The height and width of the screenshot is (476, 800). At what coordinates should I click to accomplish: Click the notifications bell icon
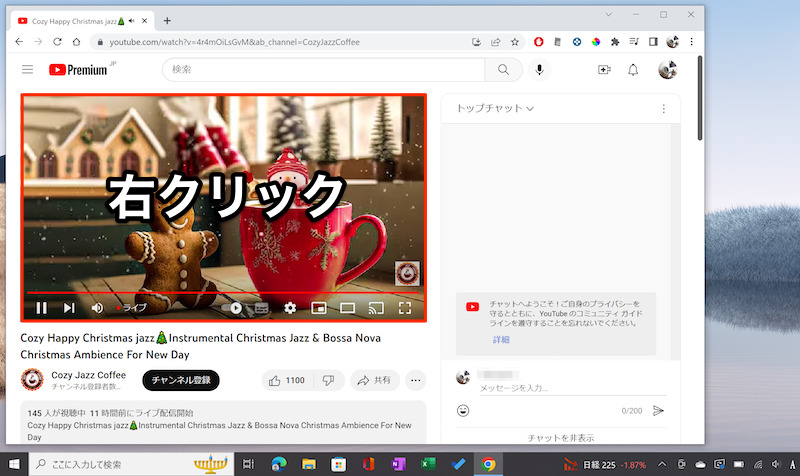pyautogui.click(x=633, y=70)
